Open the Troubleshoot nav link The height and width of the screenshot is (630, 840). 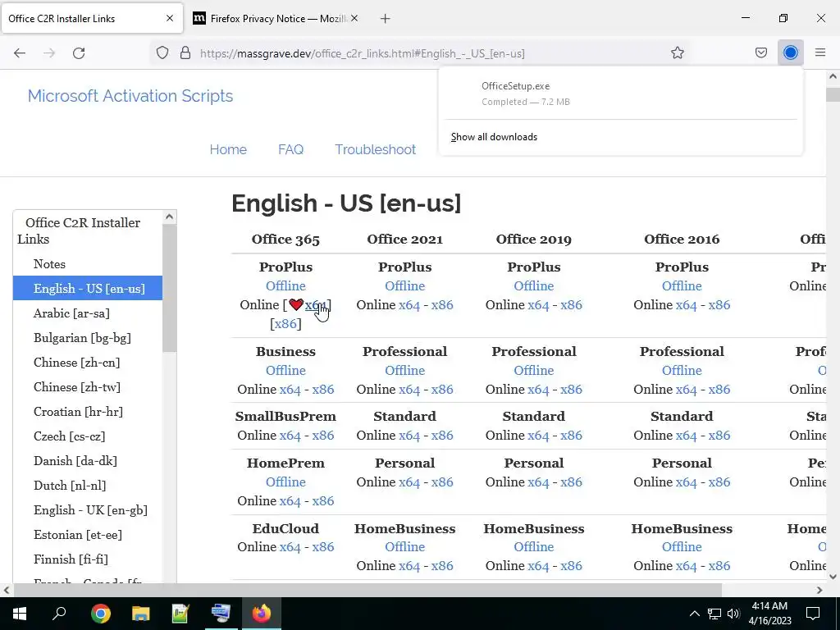[x=376, y=149]
